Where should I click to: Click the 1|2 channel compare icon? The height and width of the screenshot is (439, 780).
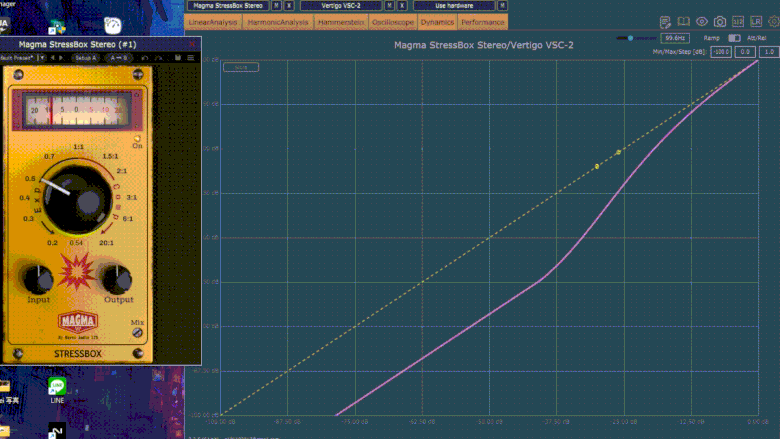point(737,21)
